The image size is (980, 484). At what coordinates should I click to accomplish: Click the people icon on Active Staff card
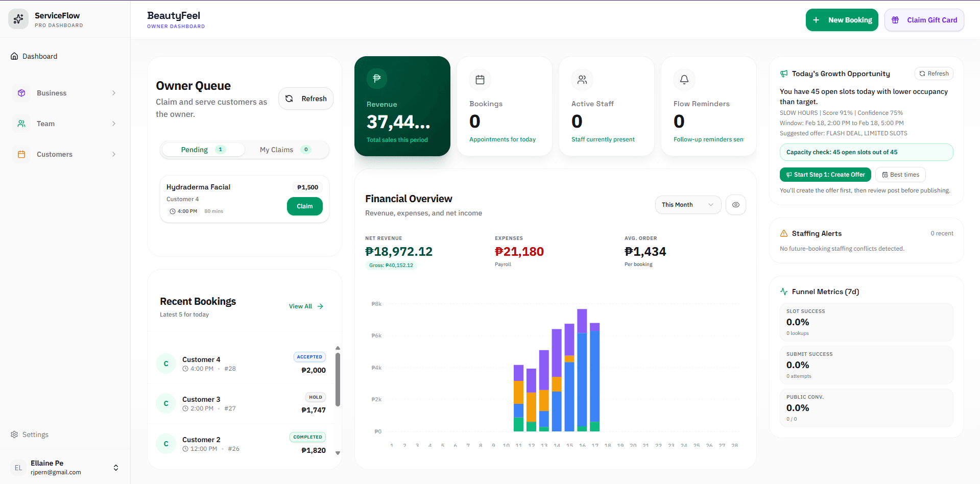pos(582,80)
